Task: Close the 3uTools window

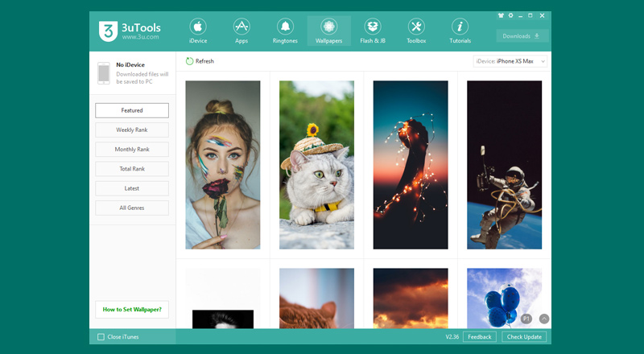Action: click(542, 15)
